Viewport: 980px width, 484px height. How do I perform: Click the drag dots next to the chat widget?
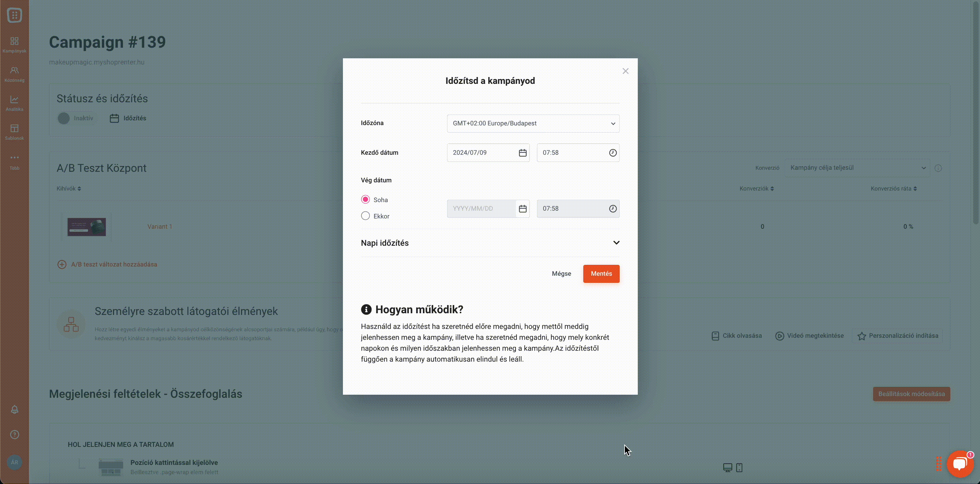[x=938, y=464]
